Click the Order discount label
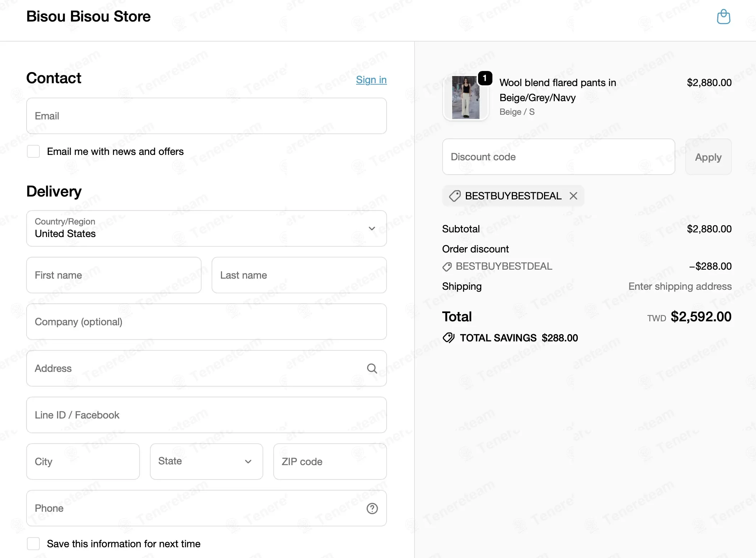756x558 pixels. tap(475, 249)
